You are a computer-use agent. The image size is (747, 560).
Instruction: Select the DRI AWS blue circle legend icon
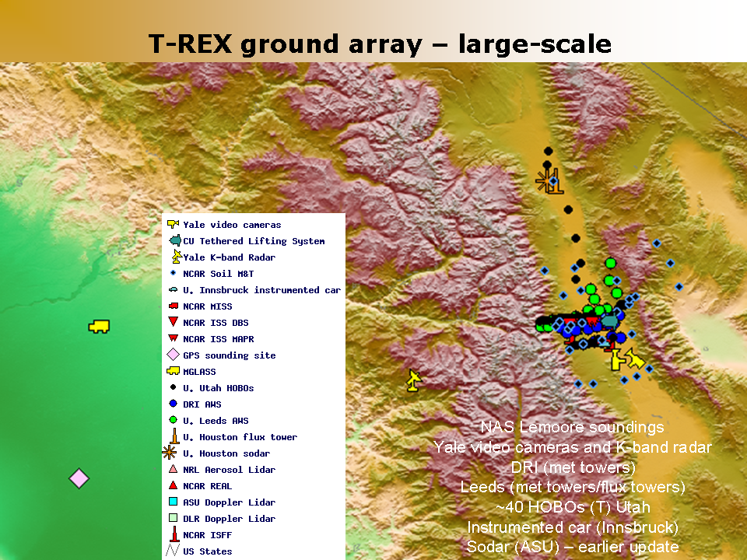pyautogui.click(x=173, y=404)
